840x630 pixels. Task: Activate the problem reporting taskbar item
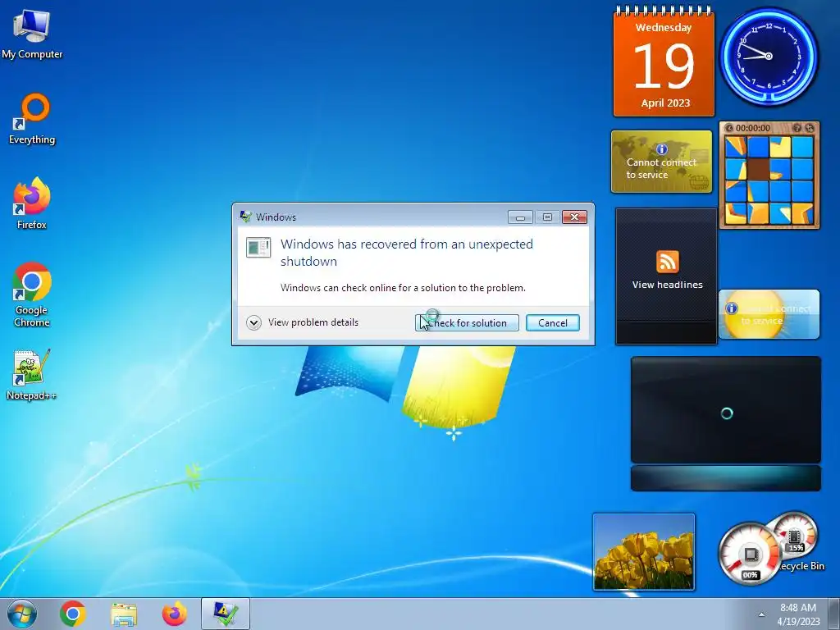[x=225, y=614]
